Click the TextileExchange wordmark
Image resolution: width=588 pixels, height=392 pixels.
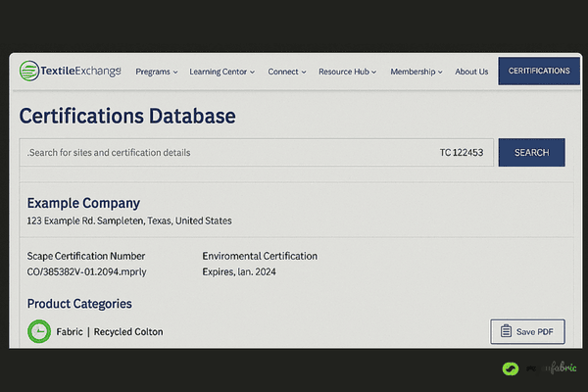click(80, 71)
